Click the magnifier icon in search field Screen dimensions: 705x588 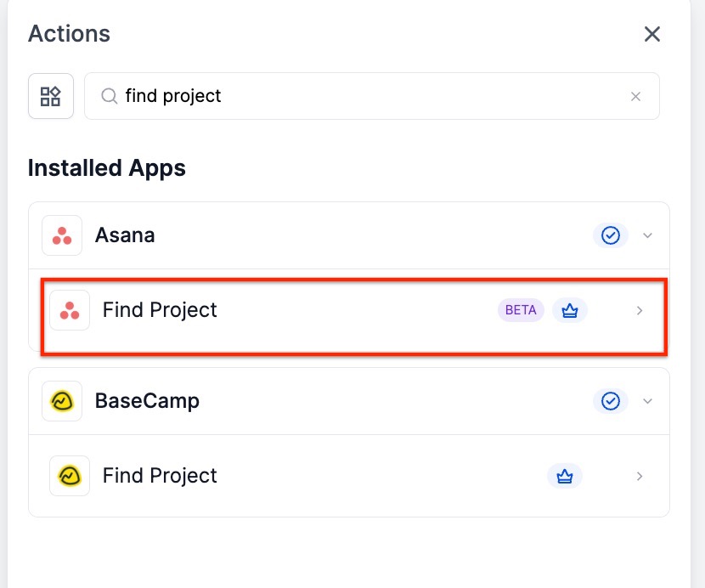click(x=109, y=97)
